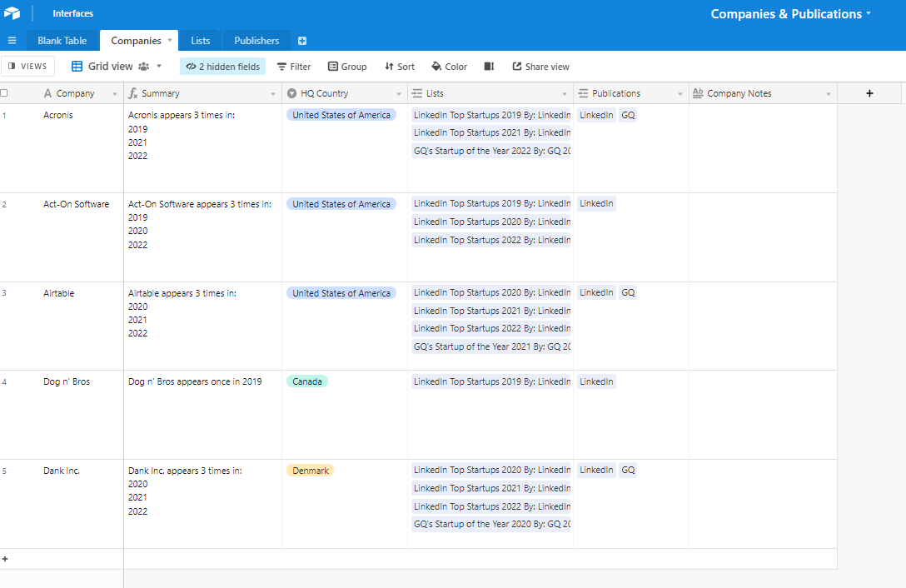
Task: Open Dank Inc. LinkedIn Top Startups 2021 link
Action: coord(491,489)
